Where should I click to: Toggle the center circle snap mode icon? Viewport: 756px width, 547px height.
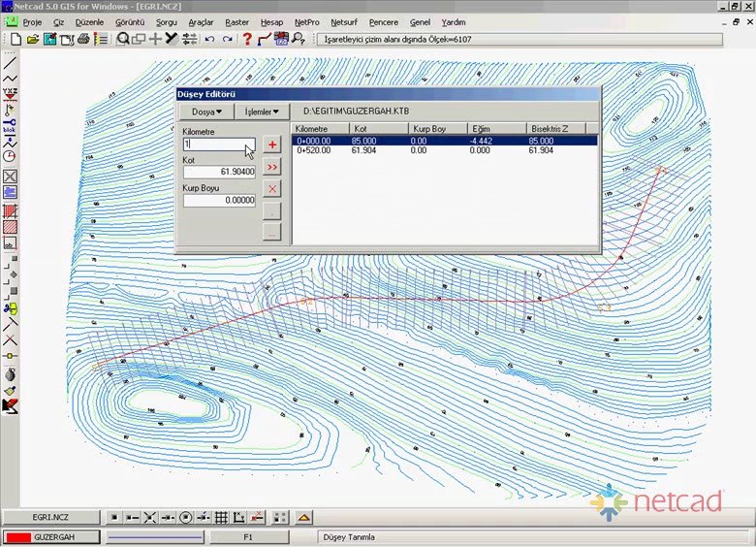186,518
